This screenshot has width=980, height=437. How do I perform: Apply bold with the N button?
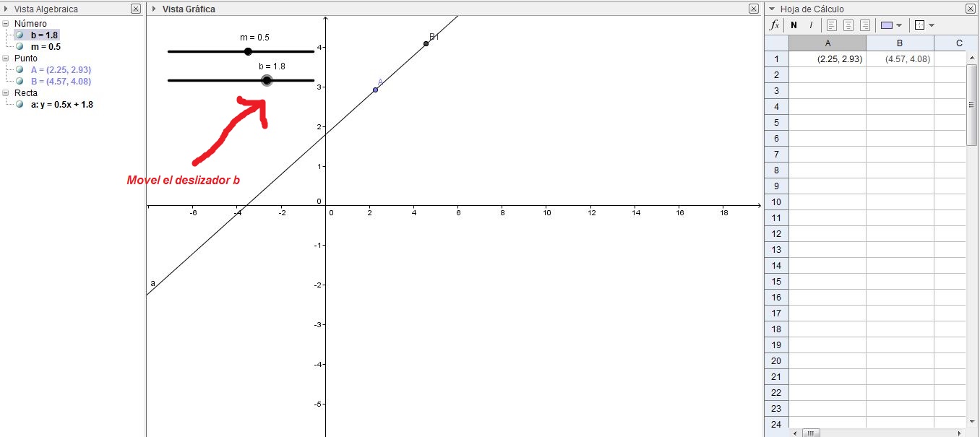pyautogui.click(x=794, y=25)
